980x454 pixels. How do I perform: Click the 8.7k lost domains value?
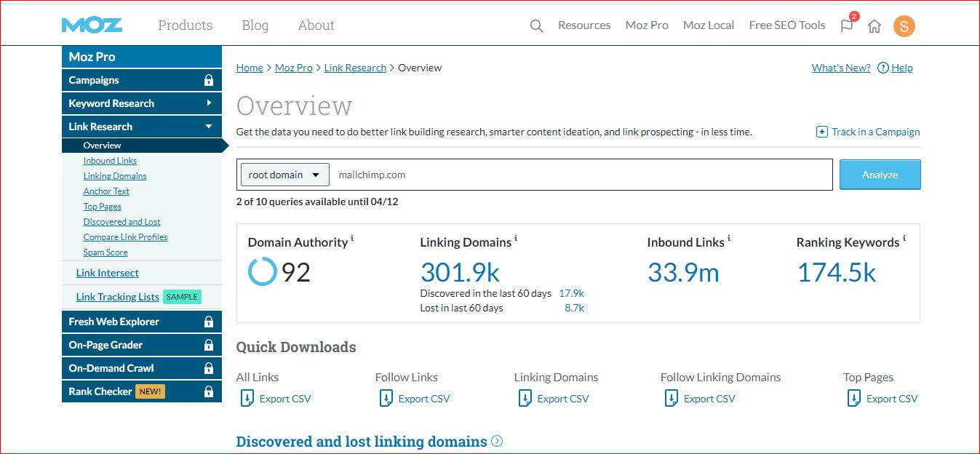point(574,308)
